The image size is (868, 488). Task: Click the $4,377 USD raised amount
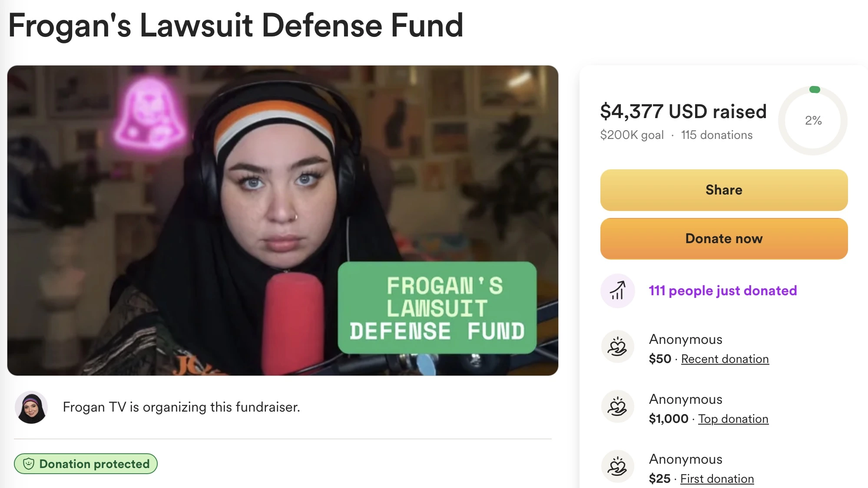coord(683,112)
